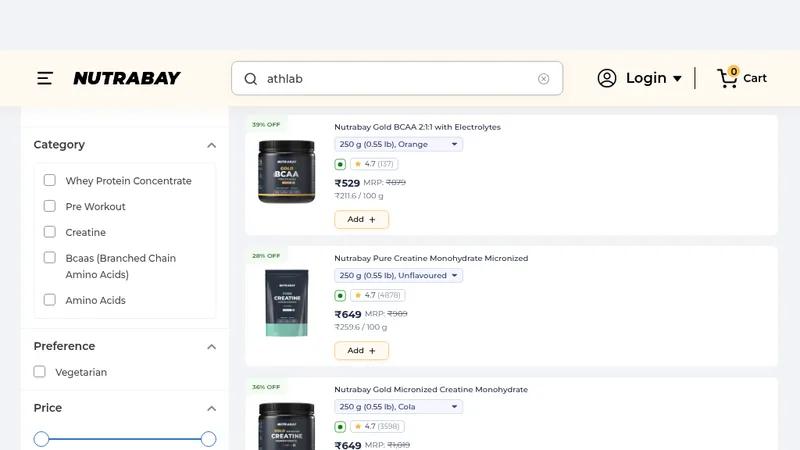The height and width of the screenshot is (450, 800).
Task: Check the Pre Workout filter
Action: [x=49, y=206]
